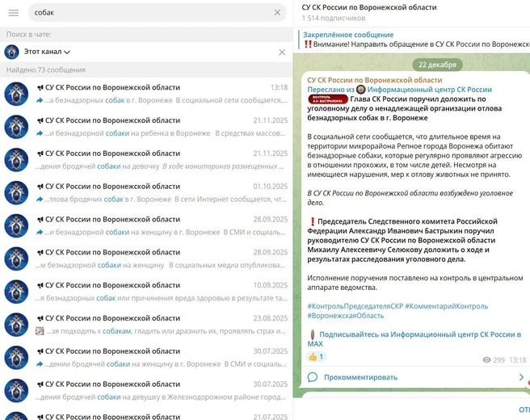Click forwarded arrow icon in 13:18 result

pyautogui.click(x=40, y=100)
